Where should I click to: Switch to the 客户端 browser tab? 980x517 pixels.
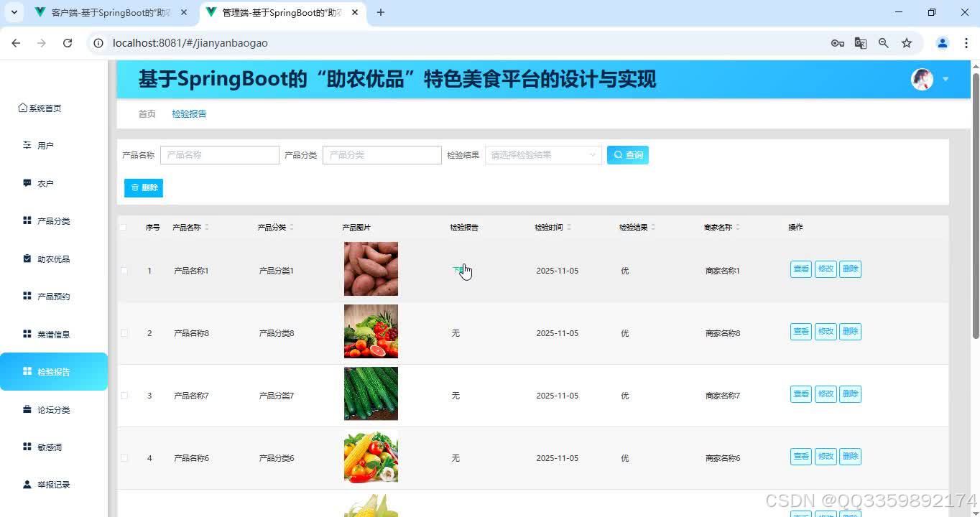[111, 13]
